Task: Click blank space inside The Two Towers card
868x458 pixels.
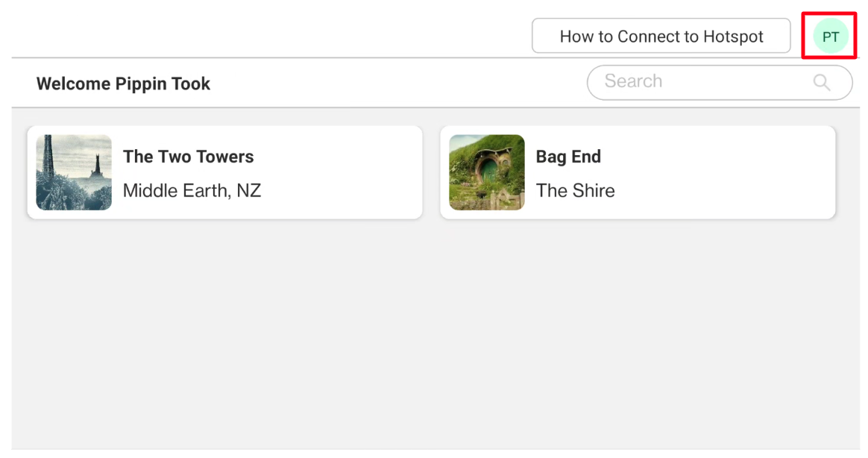Action: click(343, 172)
